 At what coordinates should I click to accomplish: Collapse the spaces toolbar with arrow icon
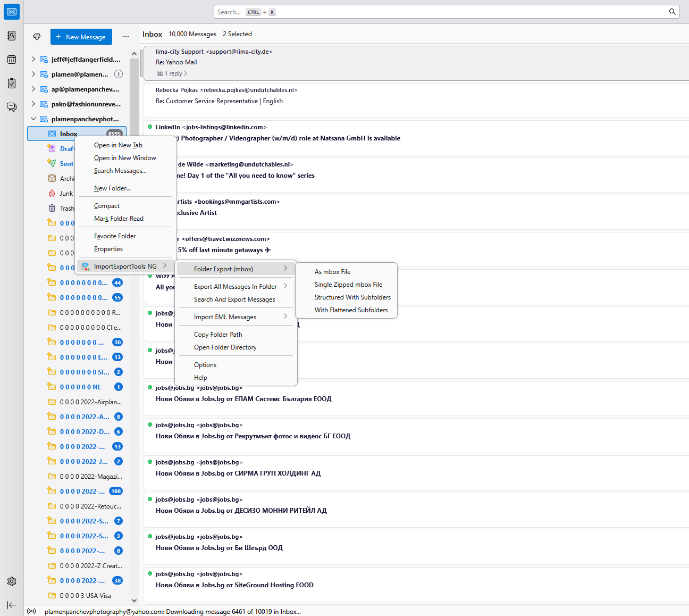coord(12,605)
